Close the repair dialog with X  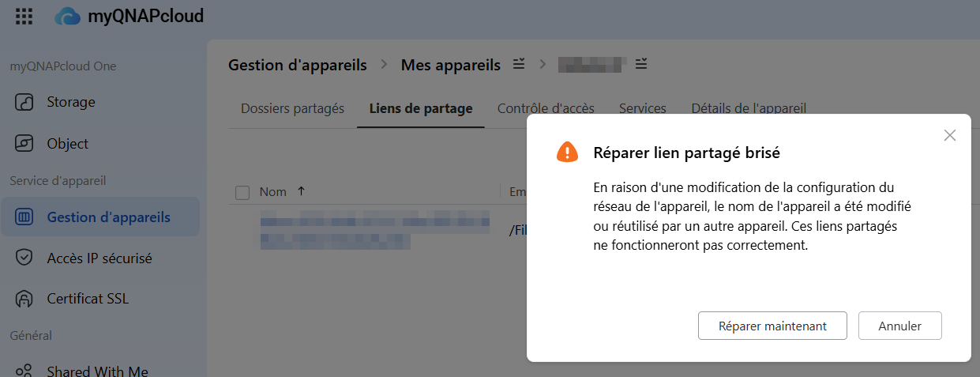[950, 135]
